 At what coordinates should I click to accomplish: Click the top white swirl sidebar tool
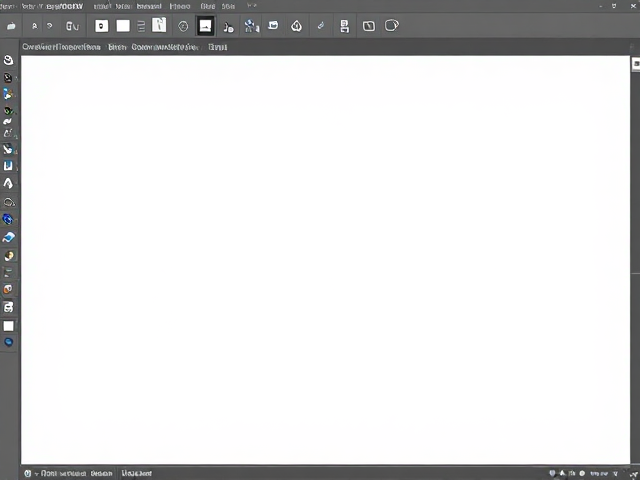tap(8, 60)
